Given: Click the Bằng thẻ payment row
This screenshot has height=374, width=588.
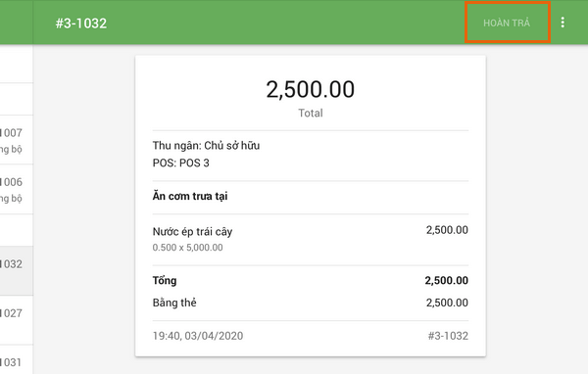Looking at the screenshot, I should 310,303.
